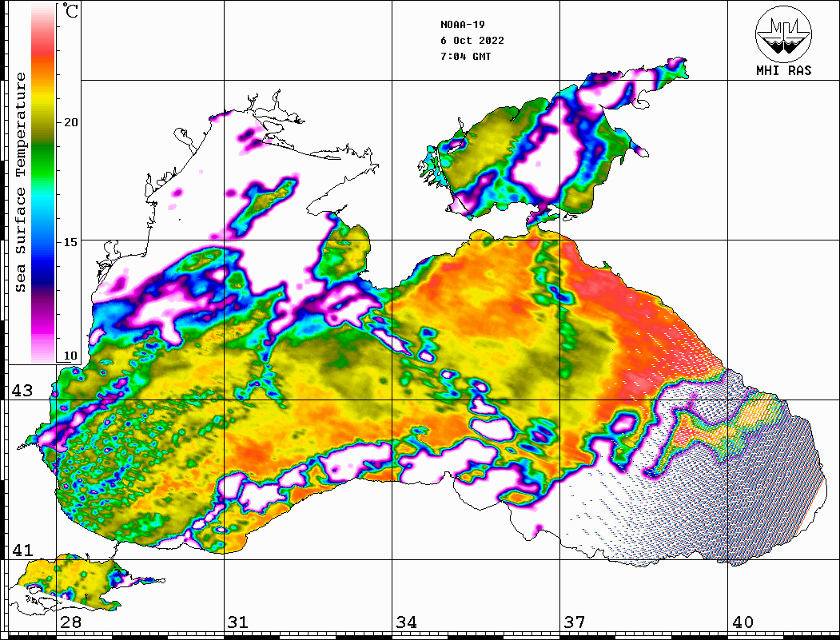Click the latitude label 43
The width and height of the screenshot is (840, 640).
[22, 391]
